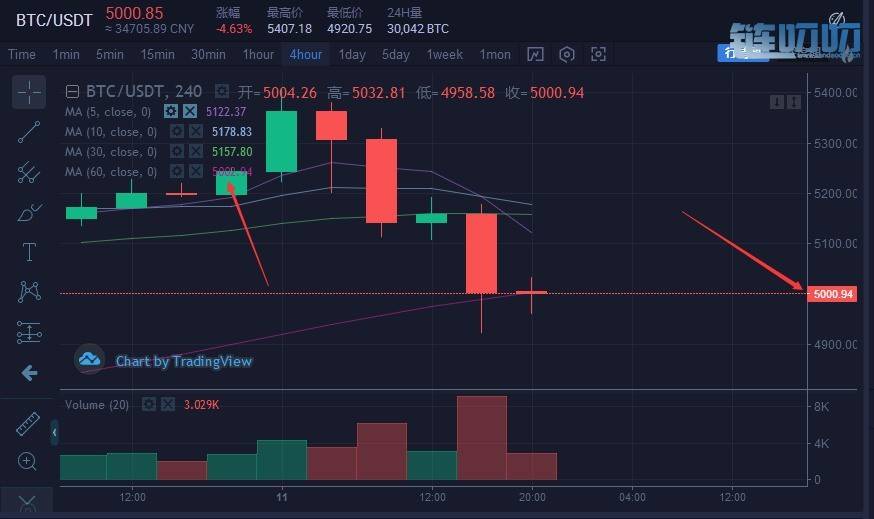Viewport: 874px width, 519px height.
Task: Click the MA (5, close, 0) legend label
Action: tap(108, 112)
